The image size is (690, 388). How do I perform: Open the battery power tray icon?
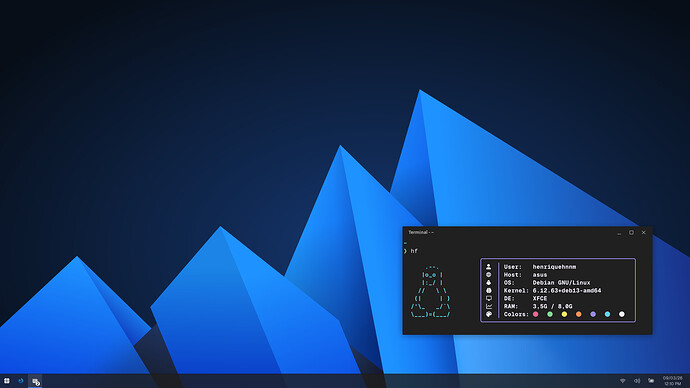pyautogui.click(x=651, y=381)
